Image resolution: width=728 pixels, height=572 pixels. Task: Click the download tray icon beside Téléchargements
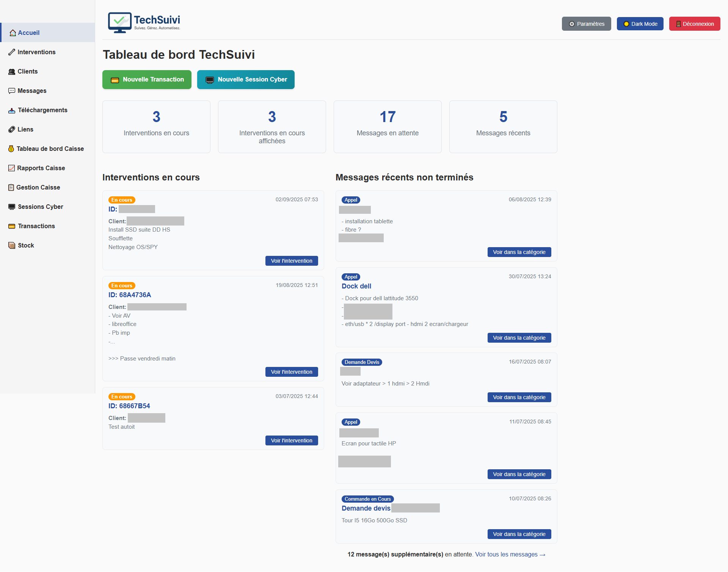(12, 110)
